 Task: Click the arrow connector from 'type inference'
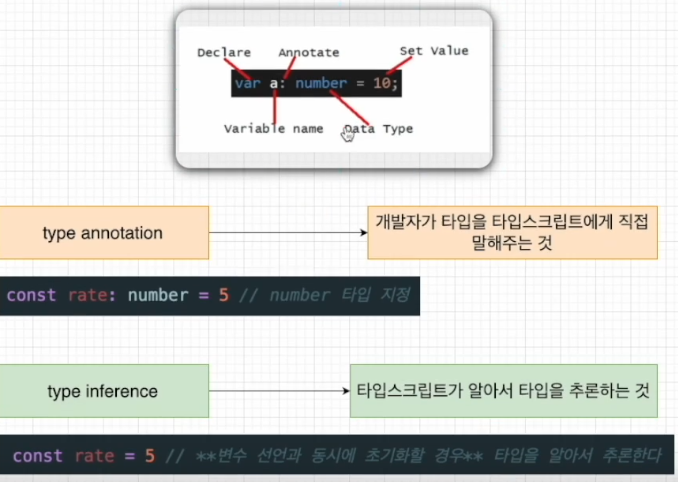coord(279,391)
